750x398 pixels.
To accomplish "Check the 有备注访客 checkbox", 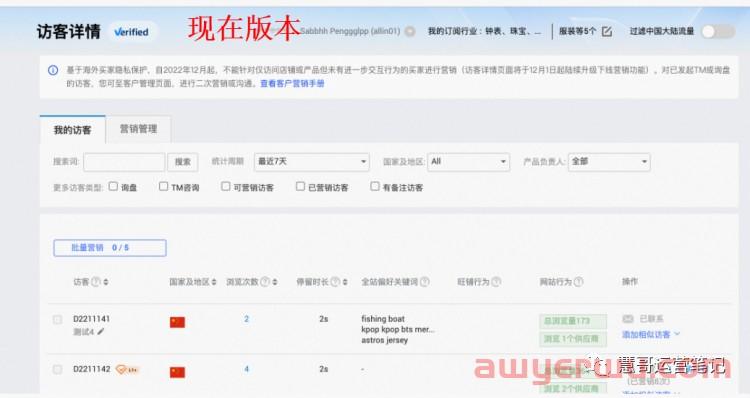I will coord(375,186).
